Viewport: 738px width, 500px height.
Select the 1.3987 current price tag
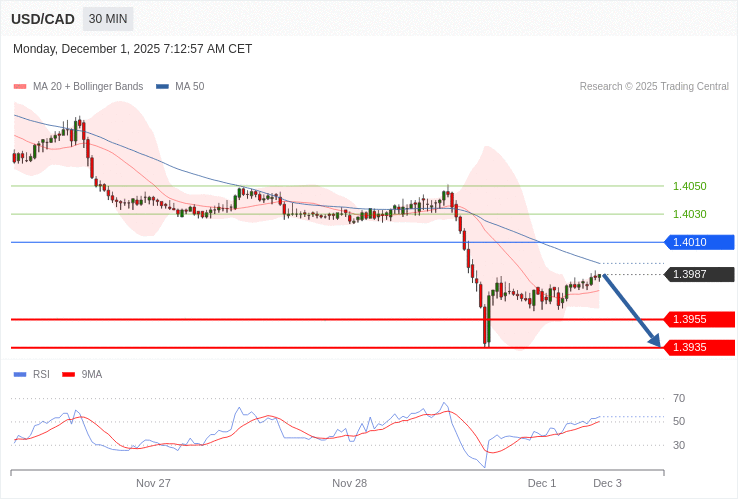click(x=699, y=274)
